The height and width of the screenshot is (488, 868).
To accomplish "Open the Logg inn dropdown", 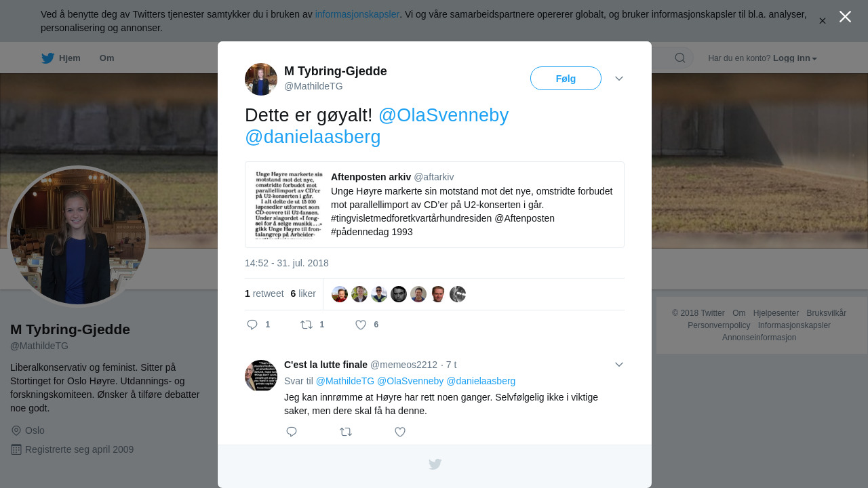I will (795, 58).
